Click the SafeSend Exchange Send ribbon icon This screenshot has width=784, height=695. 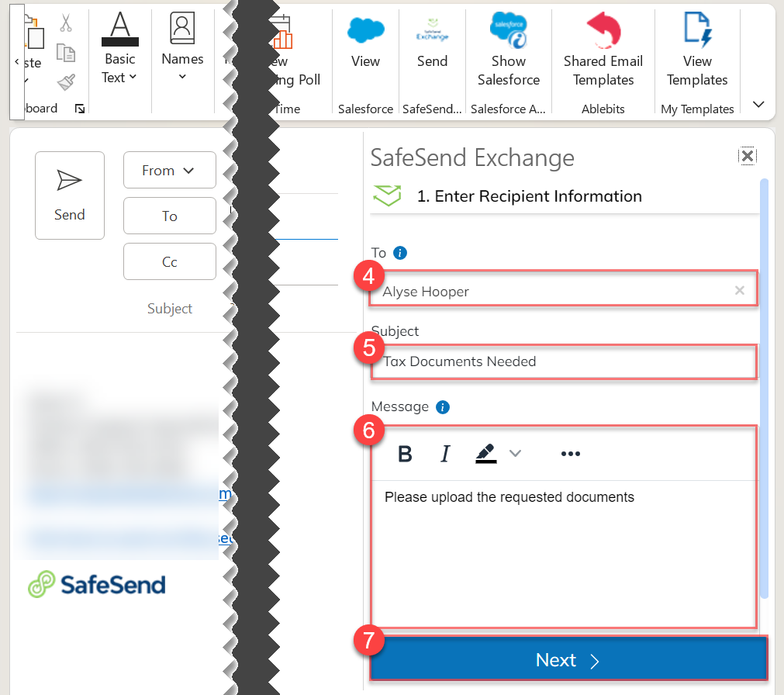tap(433, 30)
